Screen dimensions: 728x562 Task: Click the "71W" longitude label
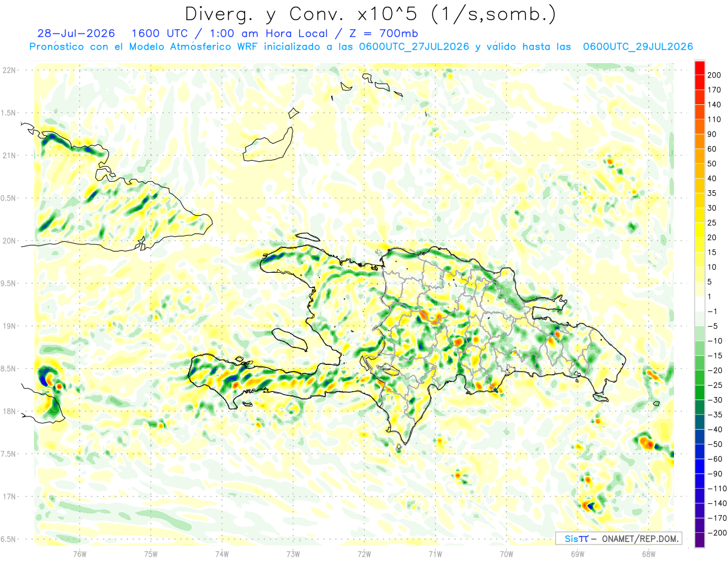click(x=435, y=553)
